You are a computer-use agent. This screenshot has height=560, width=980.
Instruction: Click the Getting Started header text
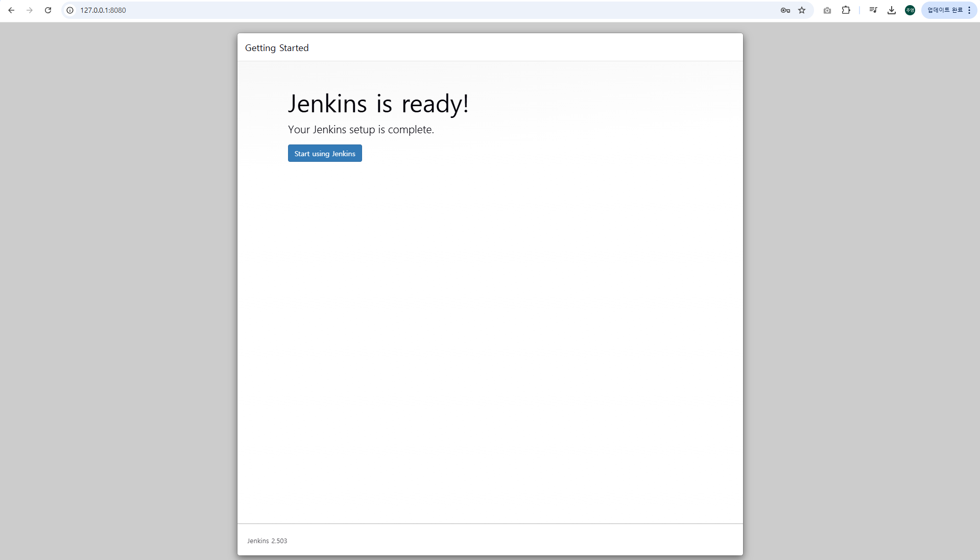(x=277, y=48)
